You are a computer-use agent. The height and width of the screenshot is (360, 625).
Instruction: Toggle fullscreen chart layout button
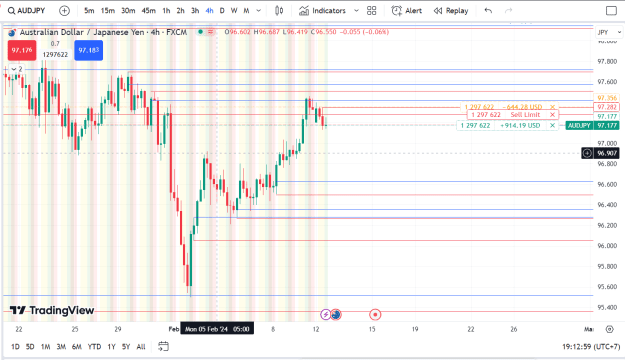click(611, 11)
